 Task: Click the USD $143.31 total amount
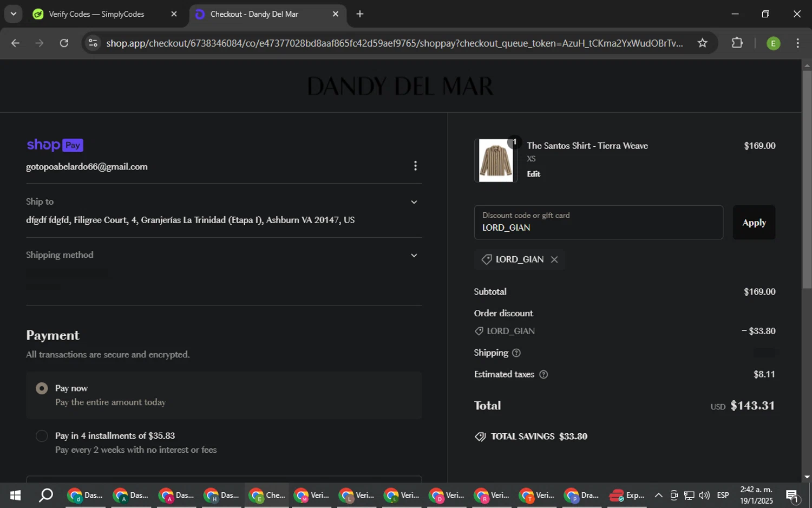tap(742, 406)
